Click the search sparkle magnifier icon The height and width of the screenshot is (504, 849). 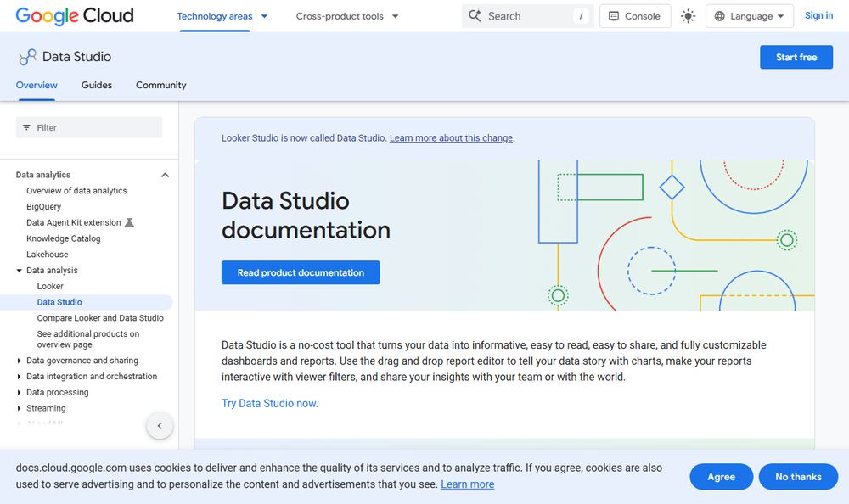(x=475, y=16)
